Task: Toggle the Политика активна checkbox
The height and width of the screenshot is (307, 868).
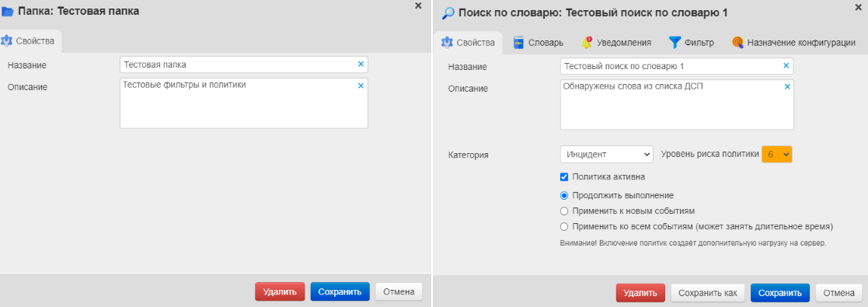Action: tap(564, 176)
